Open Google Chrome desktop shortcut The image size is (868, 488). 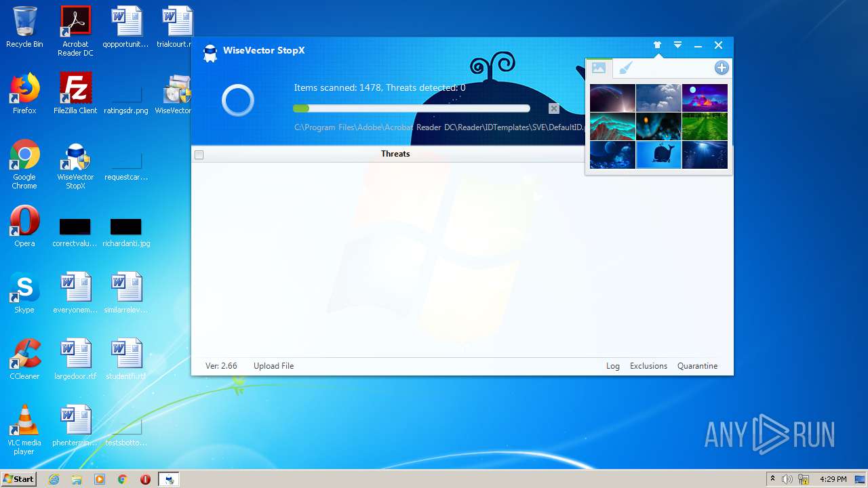(24, 165)
